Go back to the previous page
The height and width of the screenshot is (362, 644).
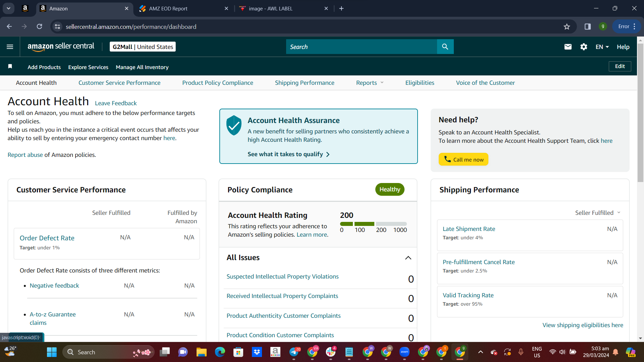click(9, 26)
